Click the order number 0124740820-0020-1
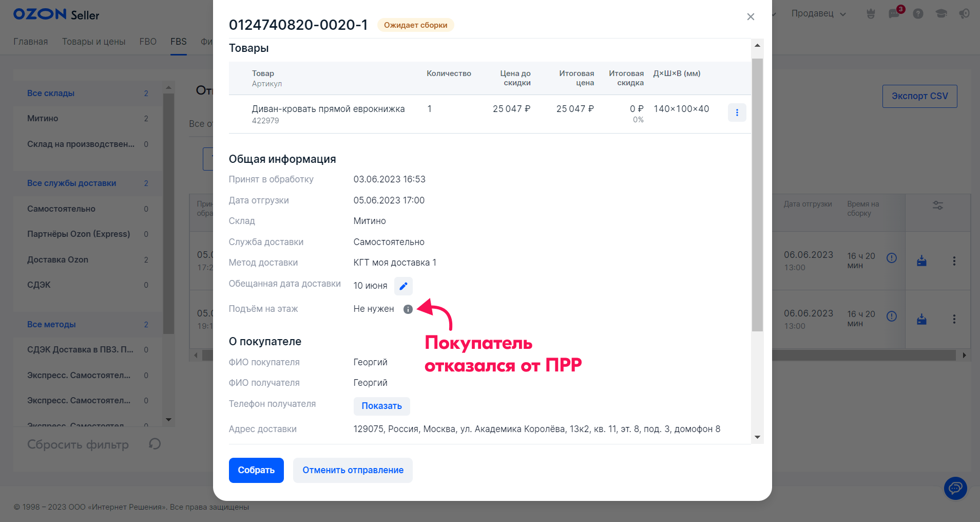This screenshot has height=522, width=980. [298, 25]
